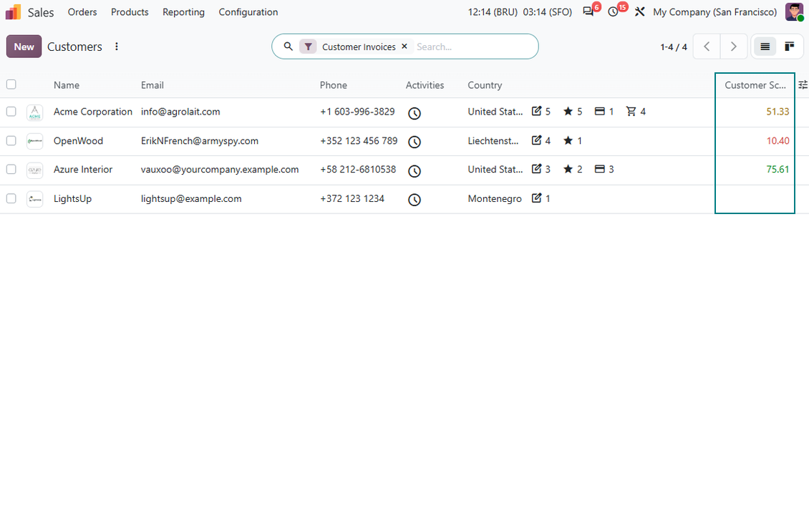Sort by the Customer Score column header
Viewport: 809px width, 532px height.
click(755, 85)
